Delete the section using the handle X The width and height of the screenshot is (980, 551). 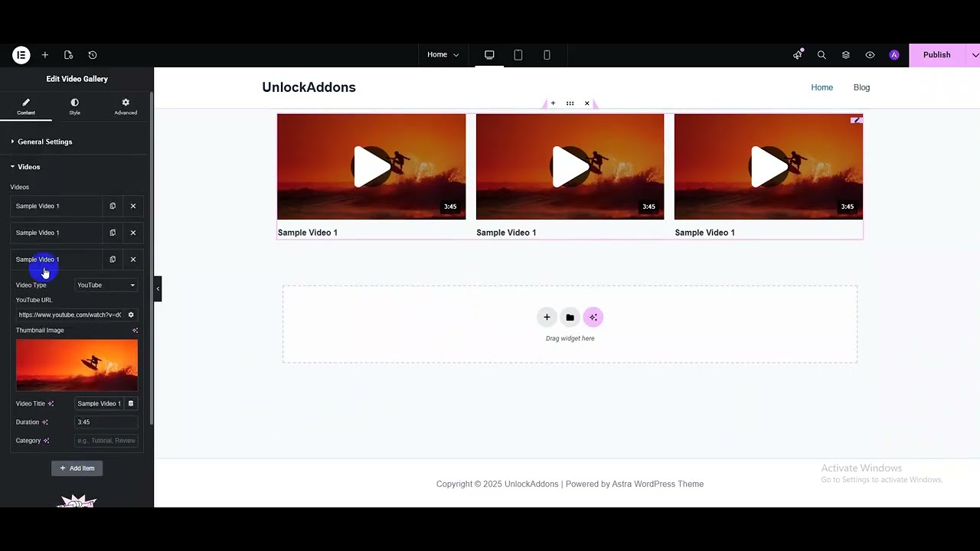pos(587,103)
